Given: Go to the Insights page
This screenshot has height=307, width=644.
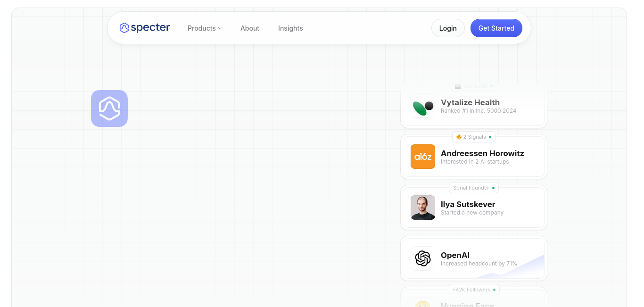Looking at the screenshot, I should 290,28.
